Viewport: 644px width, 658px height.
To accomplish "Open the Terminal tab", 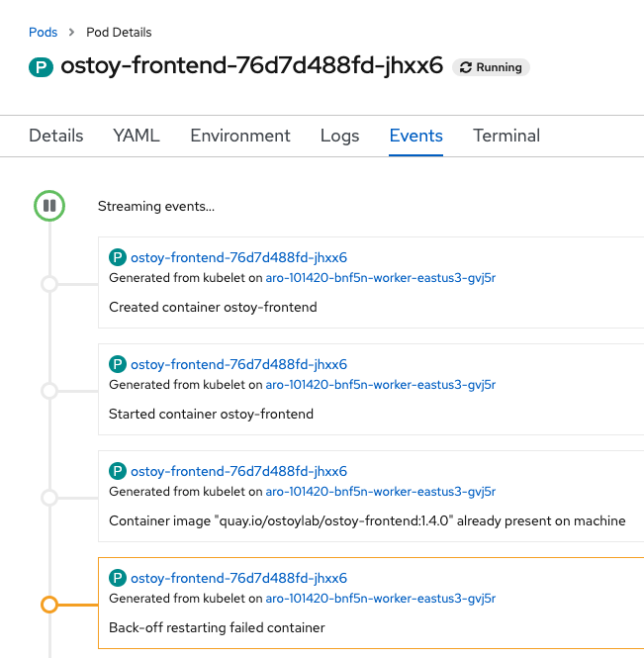I will 506,136.
